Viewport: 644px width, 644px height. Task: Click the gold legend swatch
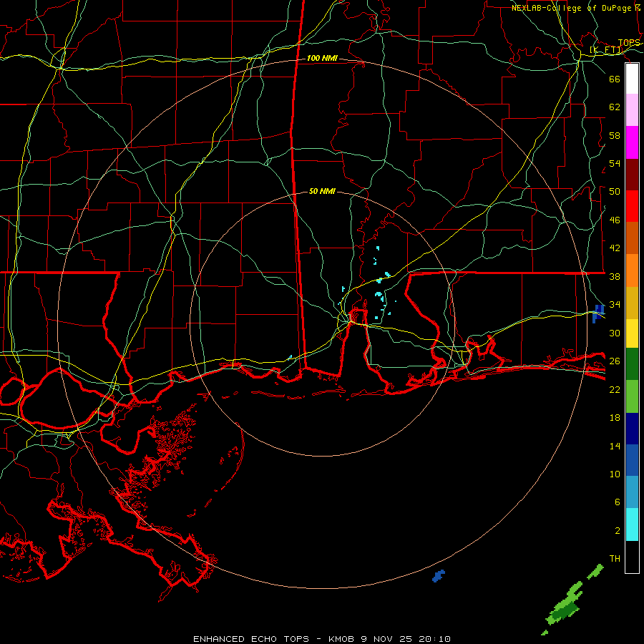632,303
